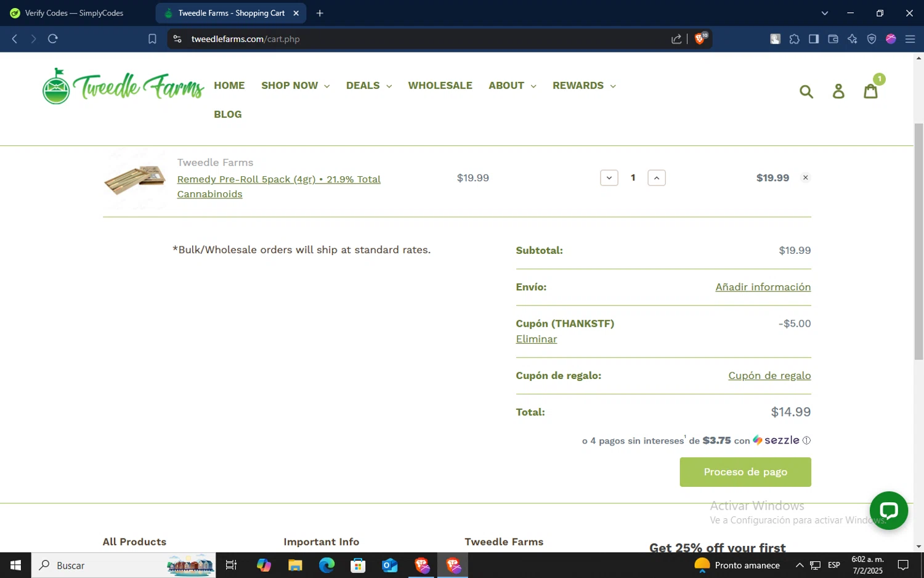Go back in browser history
The image size is (924, 578).
[x=15, y=39]
